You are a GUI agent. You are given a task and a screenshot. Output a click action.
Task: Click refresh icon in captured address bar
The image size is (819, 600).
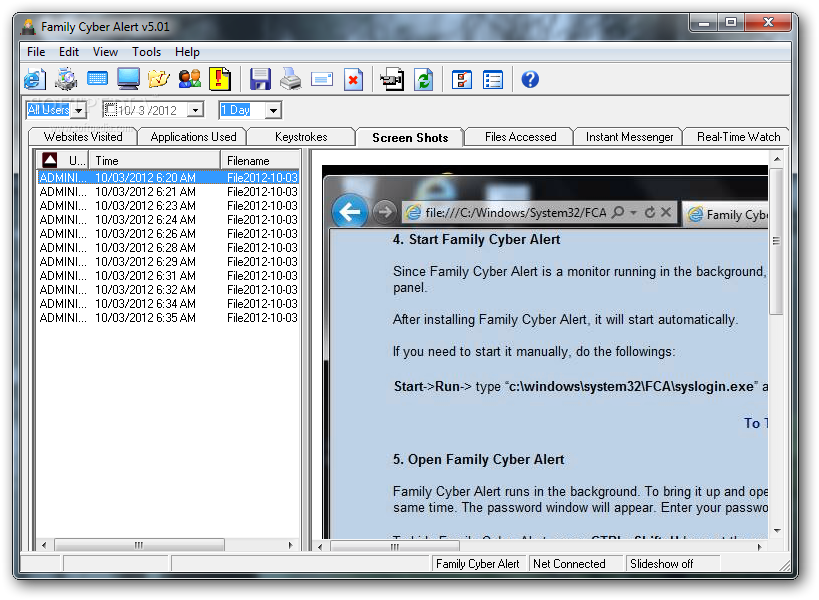(x=650, y=212)
